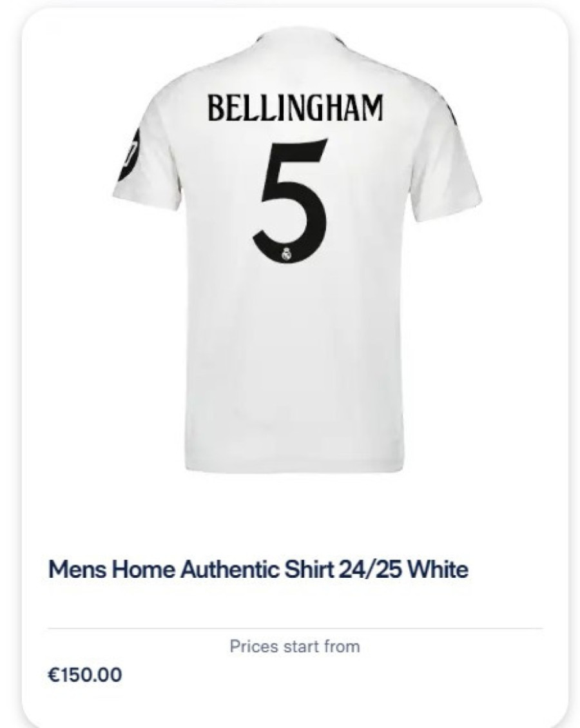Viewport: 580px width, 728px height.
Task: Click the €150.00 price
Action: click(85, 674)
